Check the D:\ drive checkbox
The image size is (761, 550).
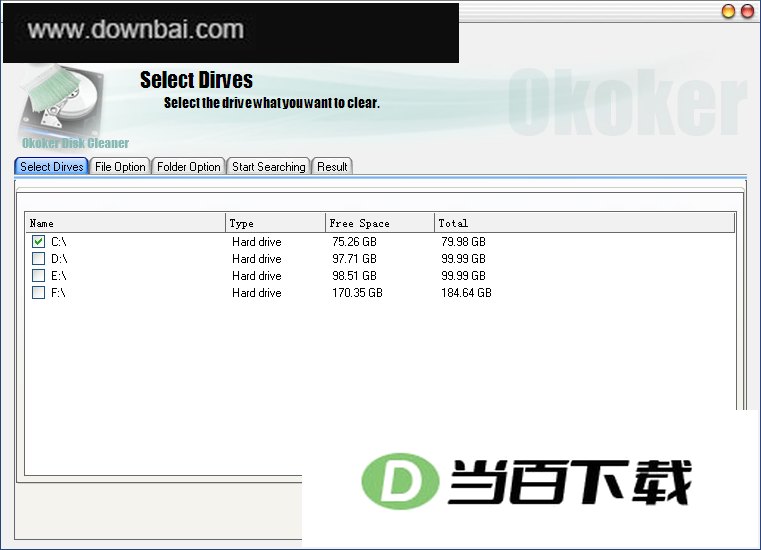tap(38, 258)
